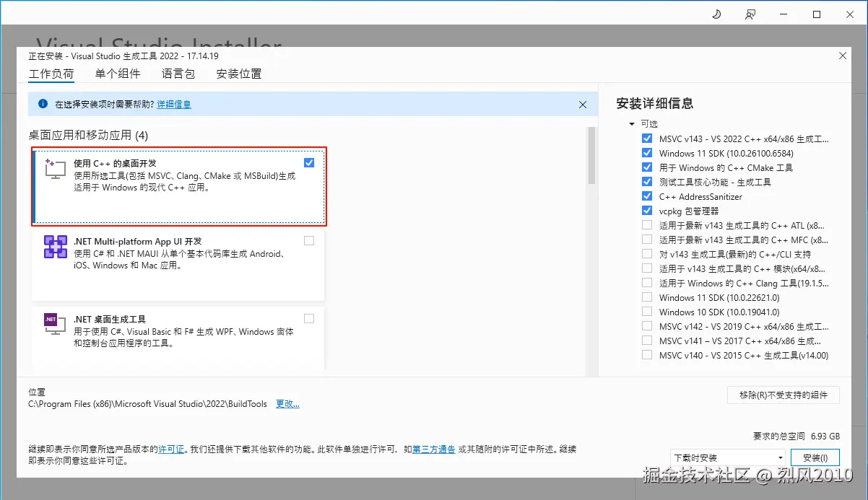Uncheck vcpkg 包管理器 component
This screenshot has width=868, height=500.
pos(647,211)
